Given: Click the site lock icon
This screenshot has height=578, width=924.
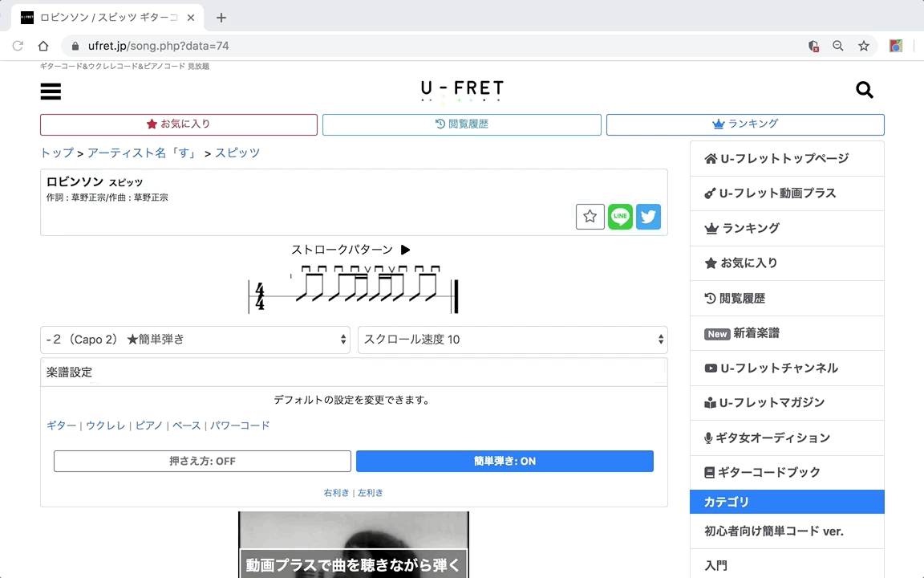Looking at the screenshot, I should click(75, 46).
